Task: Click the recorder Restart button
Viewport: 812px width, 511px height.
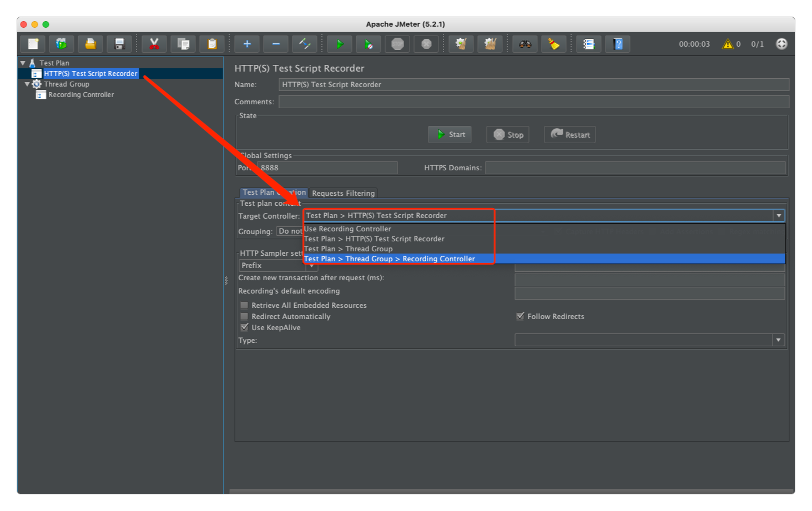Action: coord(570,134)
